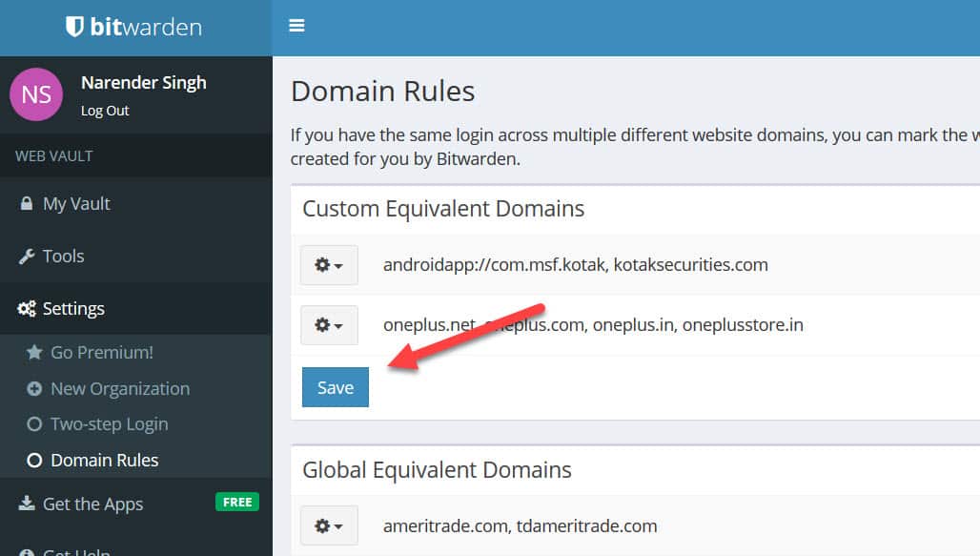Open gear dropdown for kotaksecurities.com domains
Viewport: 980px width, 556px height.
pos(330,265)
